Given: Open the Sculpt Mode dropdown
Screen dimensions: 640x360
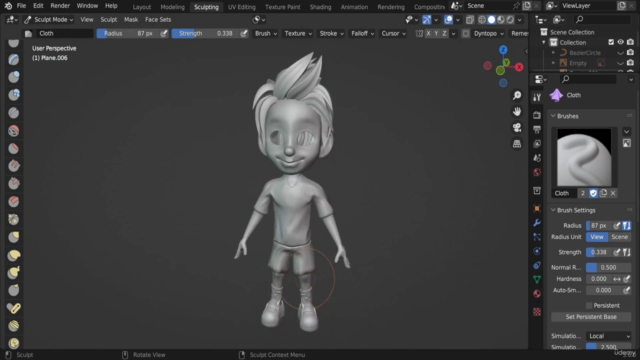Looking at the screenshot, I should tap(49, 20).
